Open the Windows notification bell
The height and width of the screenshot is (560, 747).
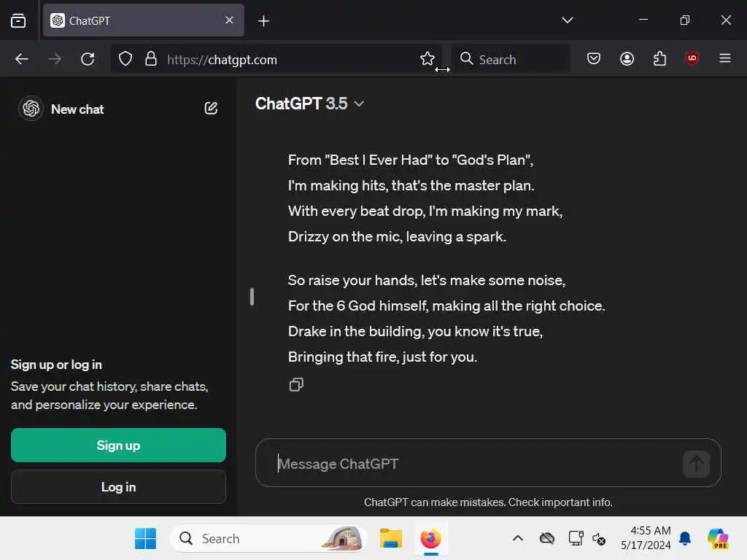point(685,538)
